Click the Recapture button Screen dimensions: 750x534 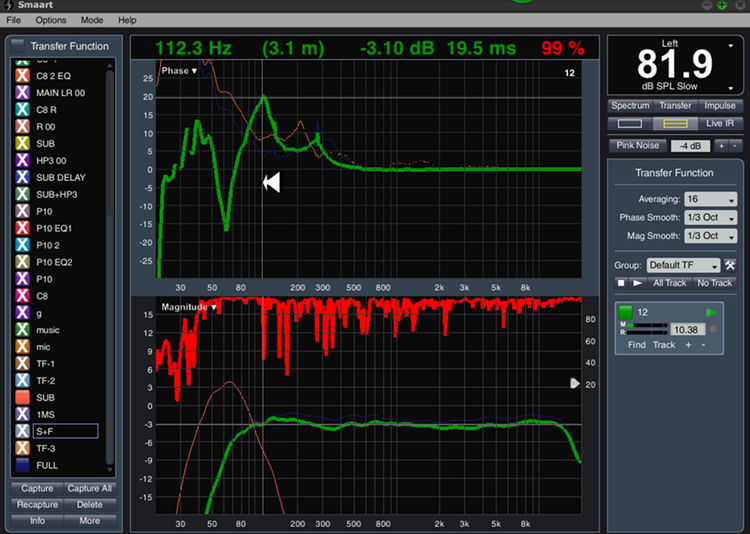pyautogui.click(x=37, y=505)
